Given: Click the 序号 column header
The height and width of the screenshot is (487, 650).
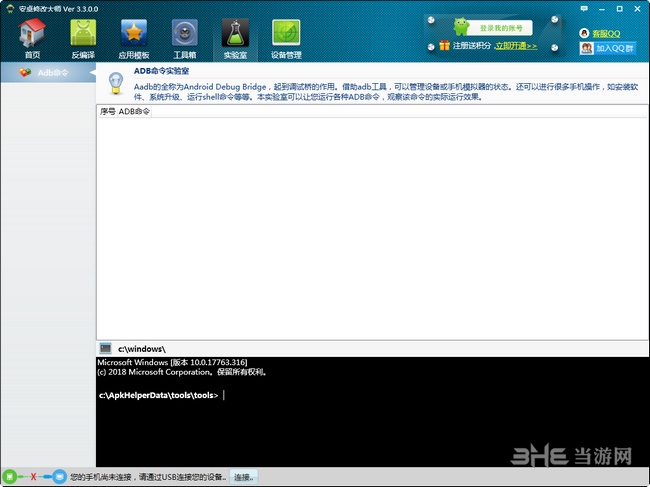Looking at the screenshot, I should 107,111.
